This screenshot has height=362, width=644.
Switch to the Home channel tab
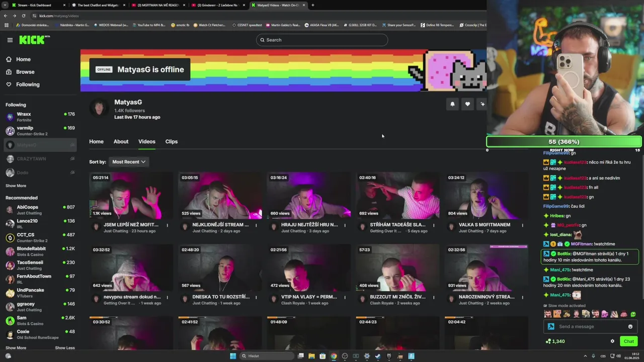coord(96,141)
